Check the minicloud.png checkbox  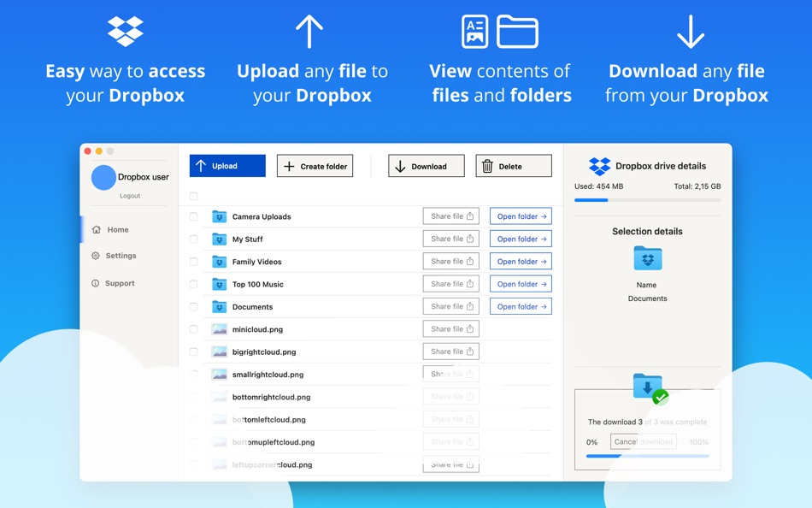[x=194, y=329]
